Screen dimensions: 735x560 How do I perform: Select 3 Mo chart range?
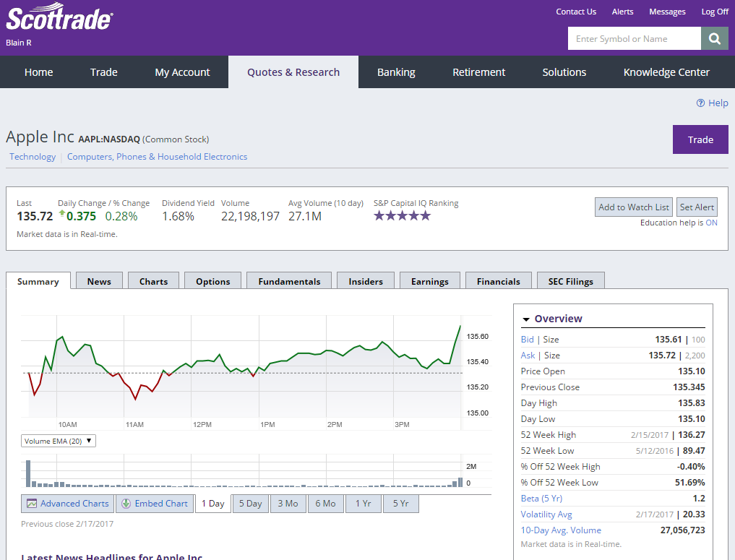point(288,504)
